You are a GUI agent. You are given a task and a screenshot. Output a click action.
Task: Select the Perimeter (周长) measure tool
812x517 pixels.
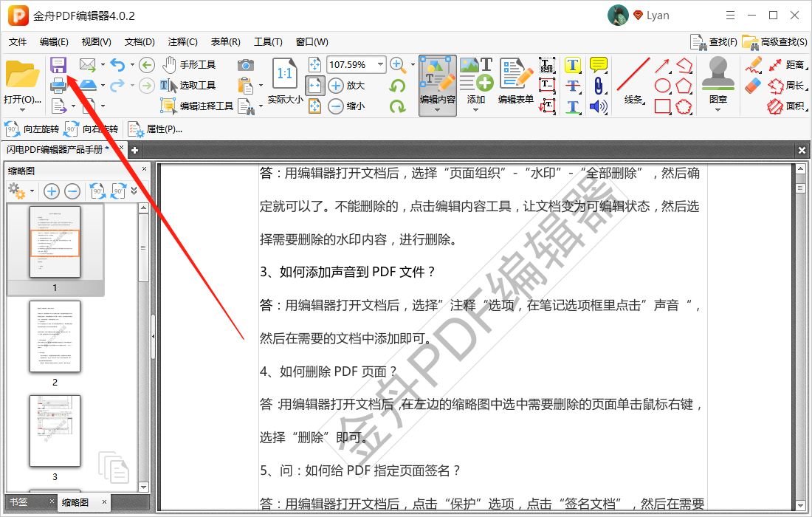click(x=787, y=86)
